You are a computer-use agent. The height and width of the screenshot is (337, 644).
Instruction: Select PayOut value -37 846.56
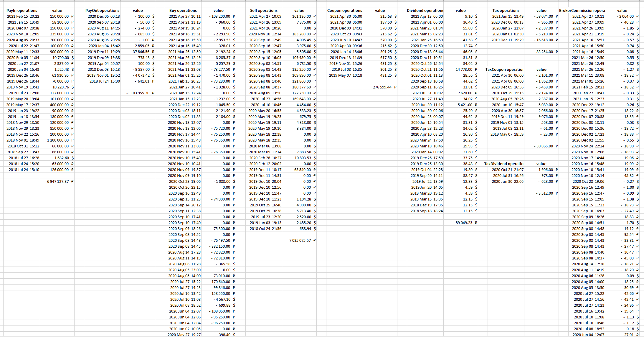click(138, 52)
